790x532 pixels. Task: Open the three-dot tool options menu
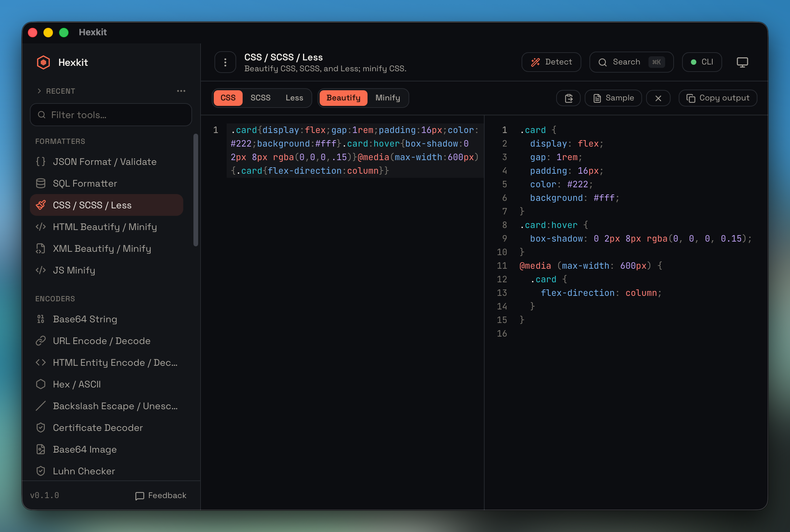click(x=225, y=62)
